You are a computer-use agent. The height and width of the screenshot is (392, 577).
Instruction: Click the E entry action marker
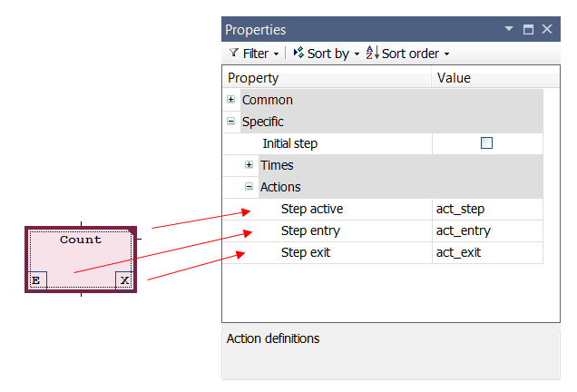click(x=37, y=280)
